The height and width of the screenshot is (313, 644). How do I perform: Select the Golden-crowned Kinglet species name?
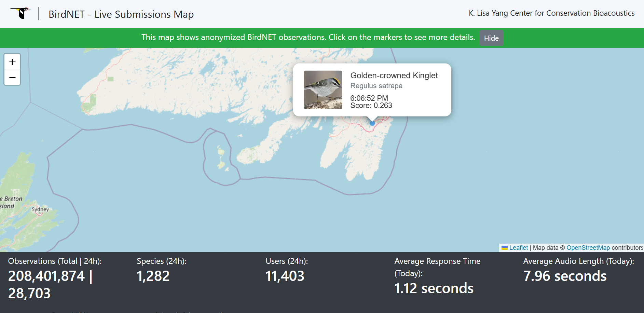point(394,76)
